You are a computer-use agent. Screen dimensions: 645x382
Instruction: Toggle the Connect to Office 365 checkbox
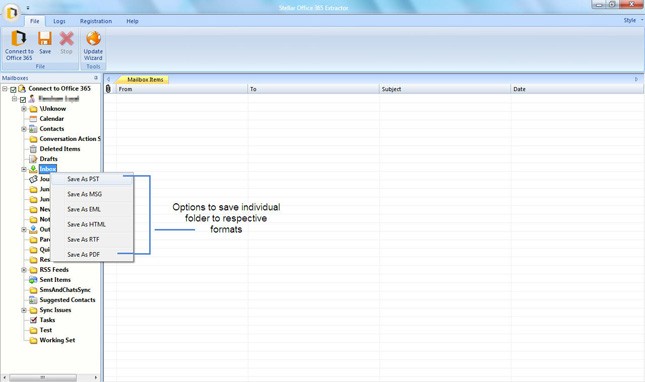pos(13,89)
